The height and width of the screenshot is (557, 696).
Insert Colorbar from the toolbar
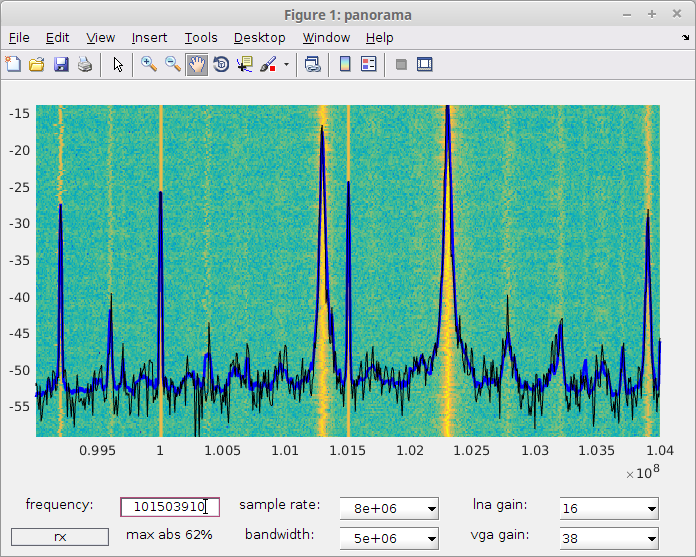[345, 64]
